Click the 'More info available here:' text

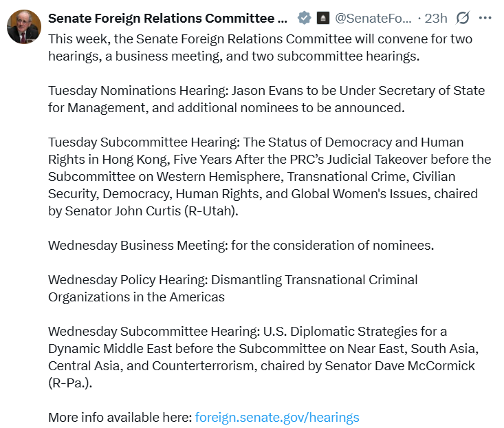pyautogui.click(x=120, y=418)
